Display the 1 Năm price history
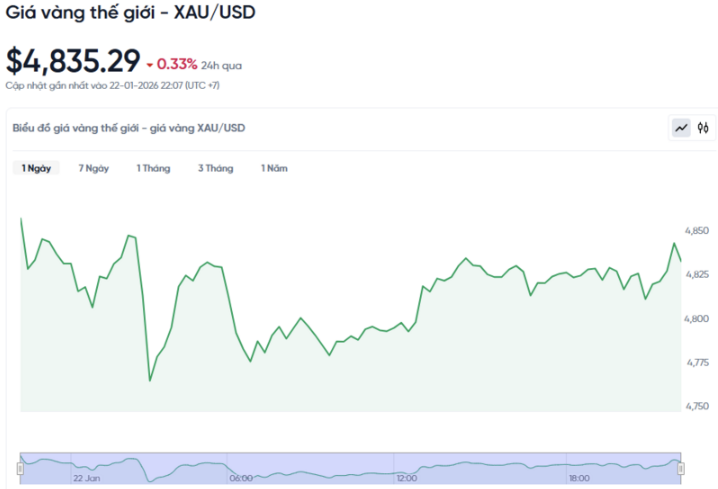Image resolution: width=718 pixels, height=489 pixels. point(274,168)
